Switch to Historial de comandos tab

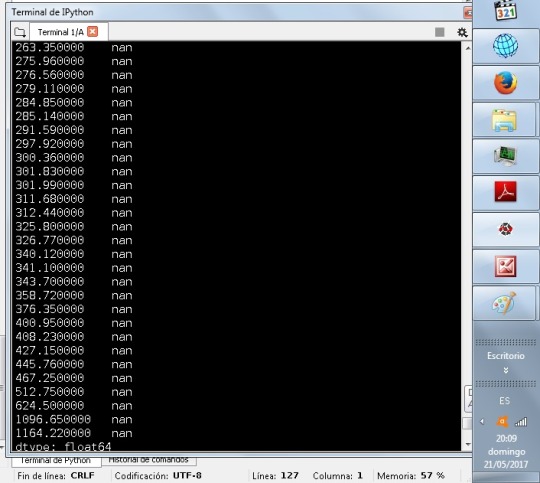tap(148, 460)
